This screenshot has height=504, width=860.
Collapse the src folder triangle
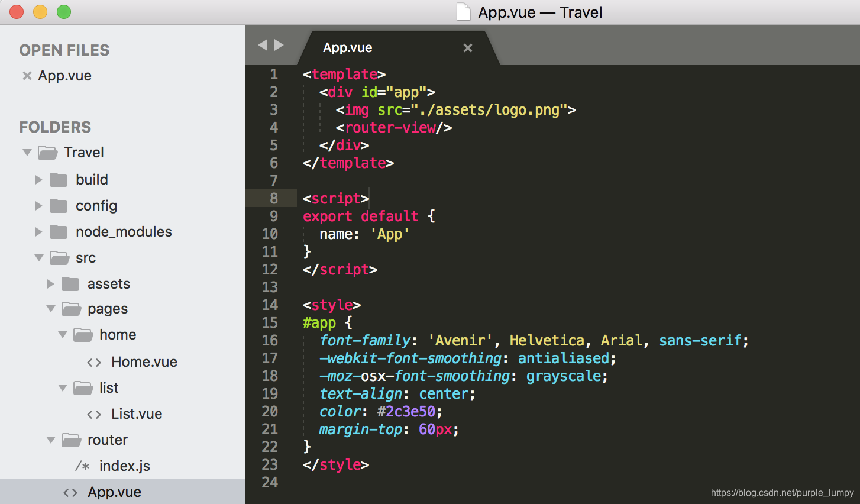click(39, 258)
